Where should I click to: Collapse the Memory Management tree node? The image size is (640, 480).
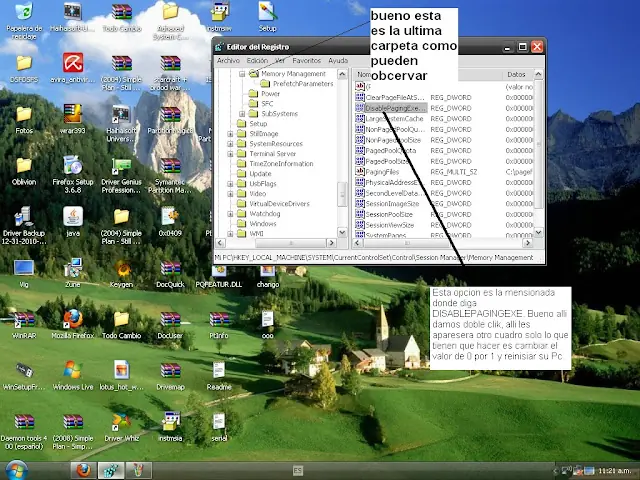242,74
